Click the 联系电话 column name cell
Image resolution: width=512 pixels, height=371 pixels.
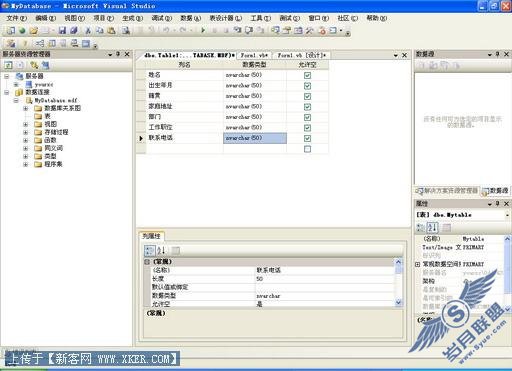tap(184, 138)
